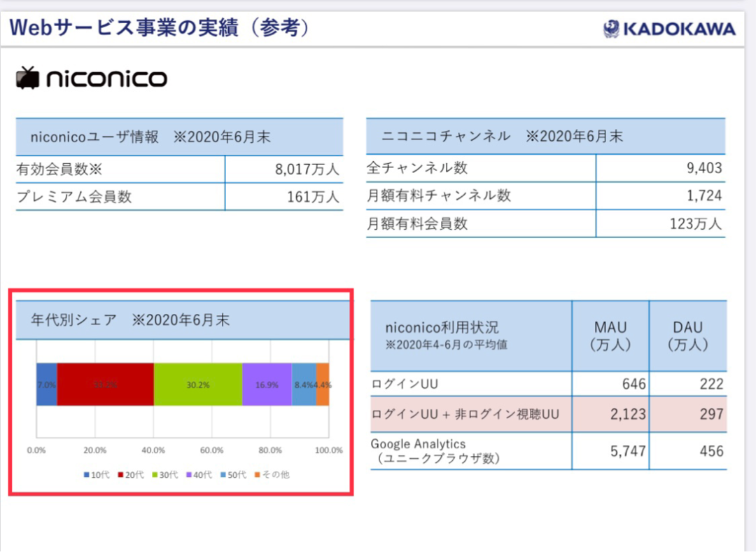This screenshot has height=552, width=756.
Task: Click the 100.0% axis label
Action: (x=329, y=450)
